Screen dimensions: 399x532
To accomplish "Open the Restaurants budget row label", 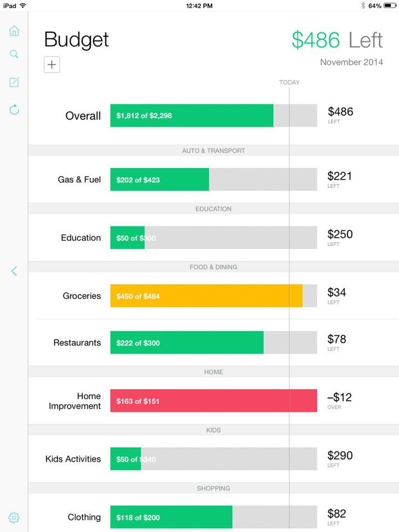I will 77,343.
